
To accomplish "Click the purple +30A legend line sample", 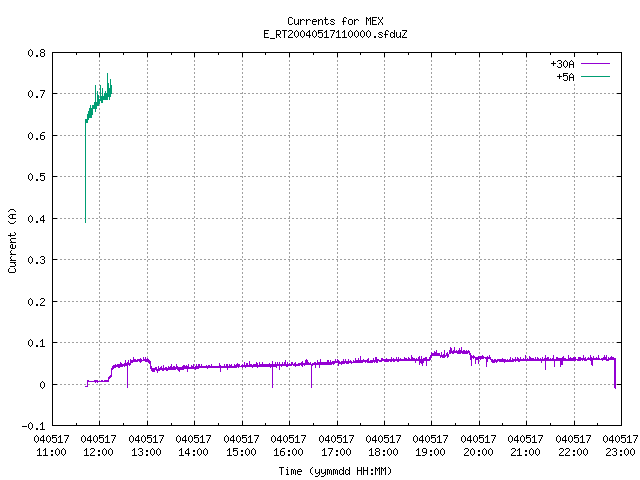I will tap(595, 64).
